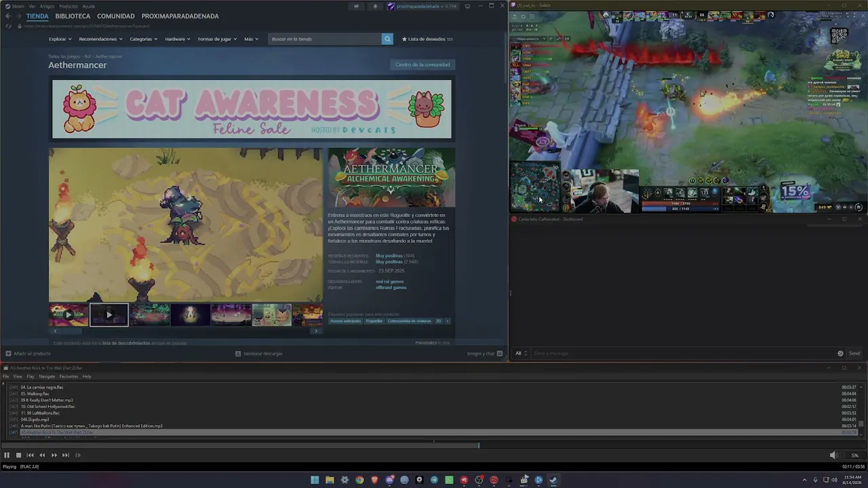Click Send in the Dashboard chat
Screen dimensions: 868x488
[854, 353]
